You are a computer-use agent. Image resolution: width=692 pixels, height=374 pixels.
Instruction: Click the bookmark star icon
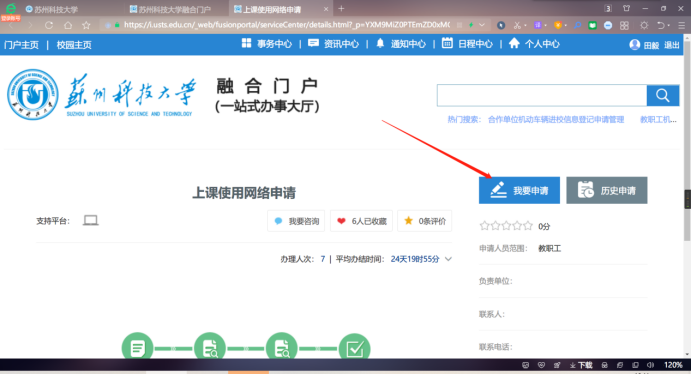coord(86,25)
